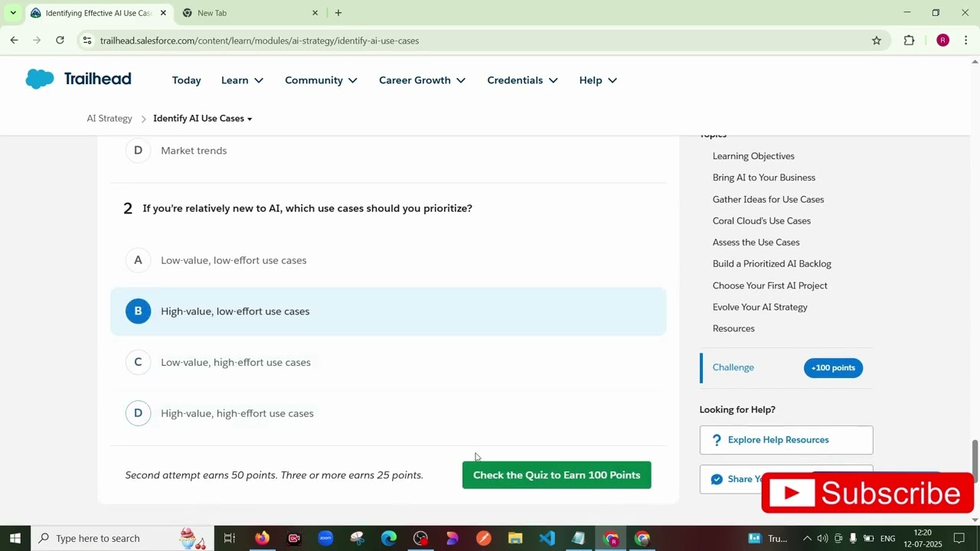The image size is (980, 551).
Task: Jump to Choose Your First AI Project
Action: coord(769,285)
